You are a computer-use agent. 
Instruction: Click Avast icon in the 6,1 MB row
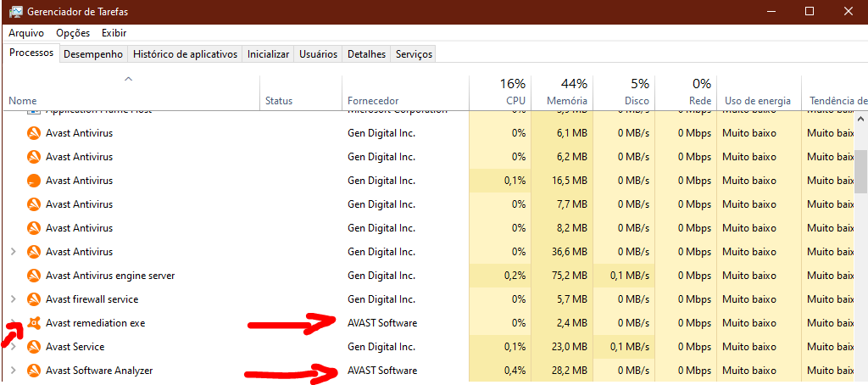34,133
